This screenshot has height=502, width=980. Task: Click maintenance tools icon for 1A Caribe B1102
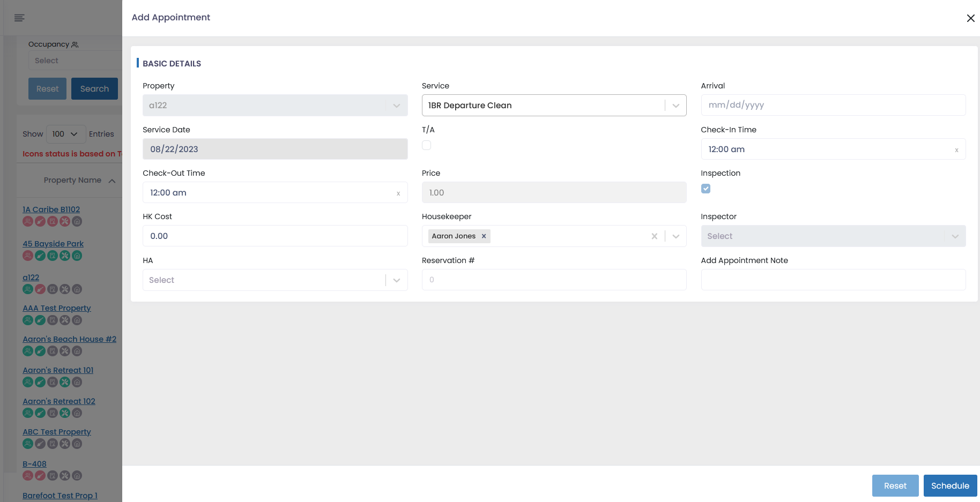click(65, 221)
